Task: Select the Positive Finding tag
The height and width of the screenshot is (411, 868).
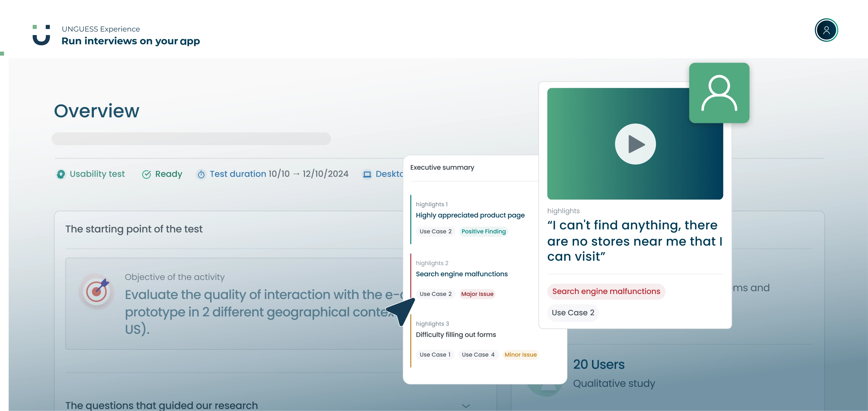Action: pos(484,231)
